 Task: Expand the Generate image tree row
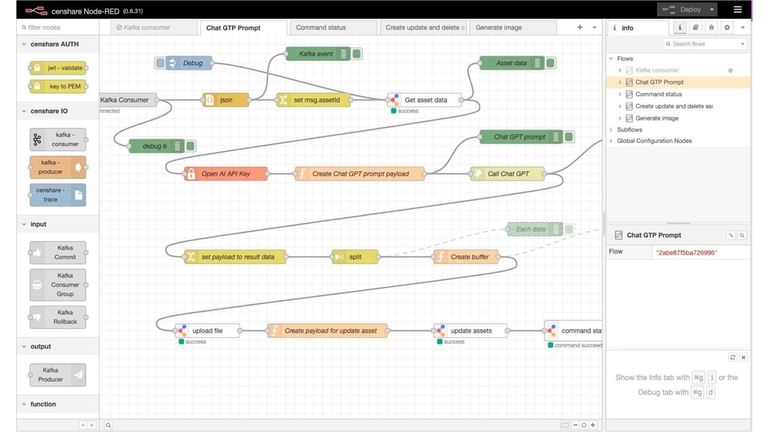click(x=620, y=118)
